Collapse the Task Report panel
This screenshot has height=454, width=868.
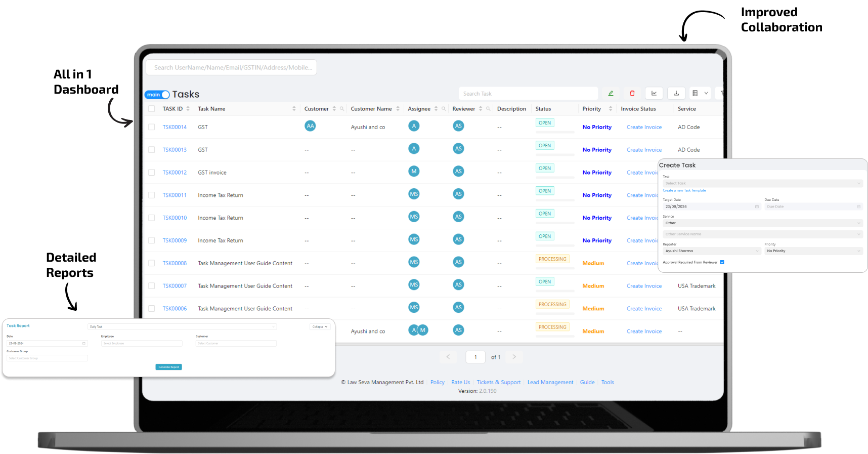(320, 327)
